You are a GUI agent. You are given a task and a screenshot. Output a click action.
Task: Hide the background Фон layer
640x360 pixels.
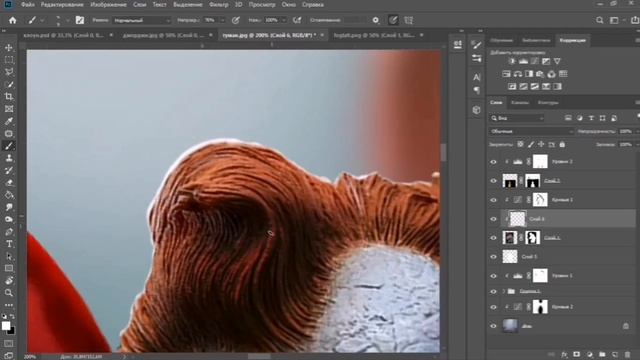[x=493, y=326]
